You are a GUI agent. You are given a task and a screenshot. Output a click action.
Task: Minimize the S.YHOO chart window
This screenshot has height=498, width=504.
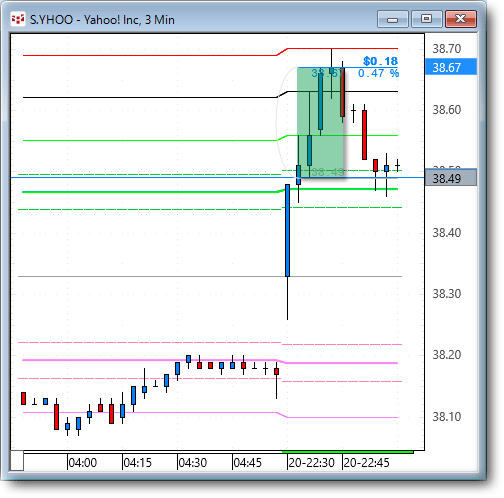[393, 19]
